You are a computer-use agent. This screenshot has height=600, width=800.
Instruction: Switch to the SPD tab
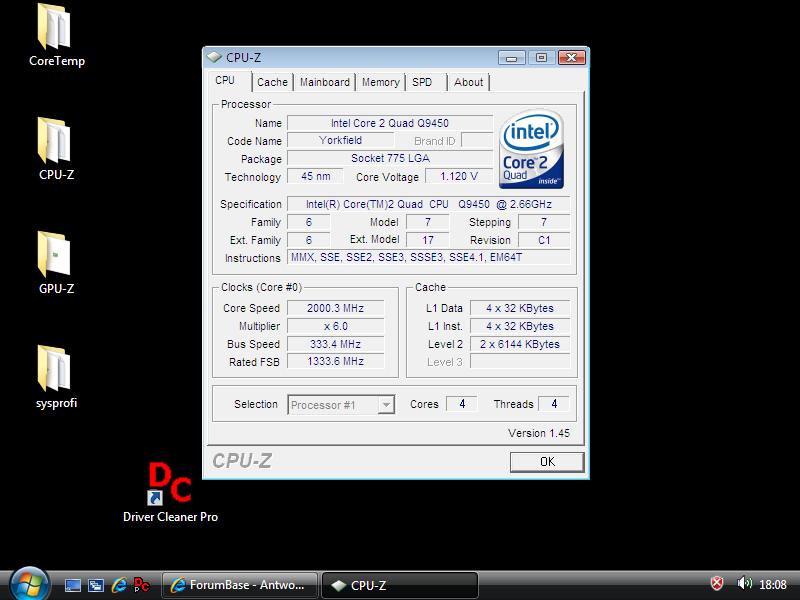coord(422,82)
